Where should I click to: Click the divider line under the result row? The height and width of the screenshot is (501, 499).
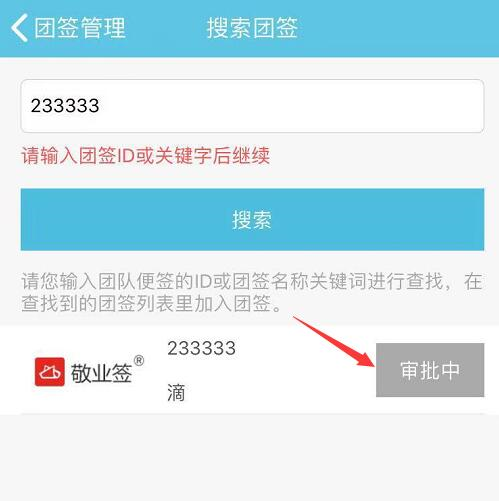(x=252, y=414)
